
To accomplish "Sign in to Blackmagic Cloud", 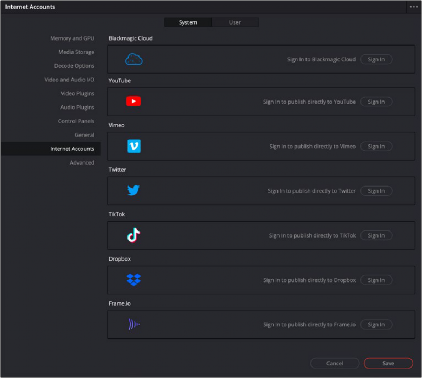I will coord(376,59).
